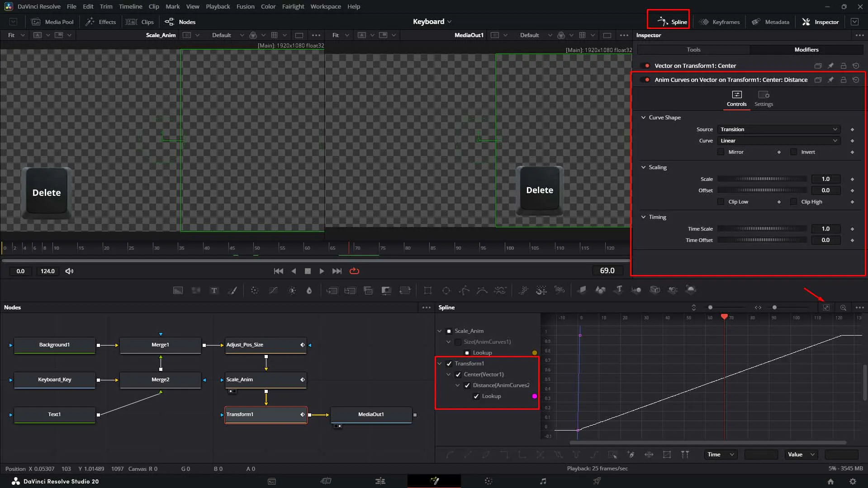
Task: Open the Workspace menu
Action: point(326,6)
